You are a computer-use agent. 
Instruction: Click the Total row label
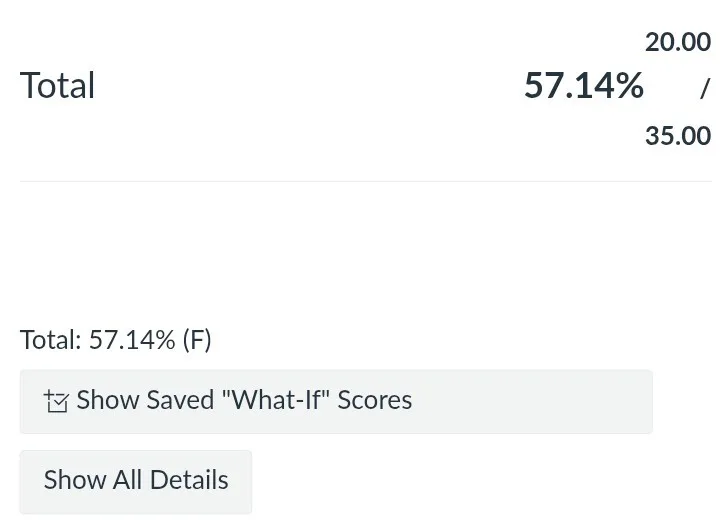click(58, 86)
